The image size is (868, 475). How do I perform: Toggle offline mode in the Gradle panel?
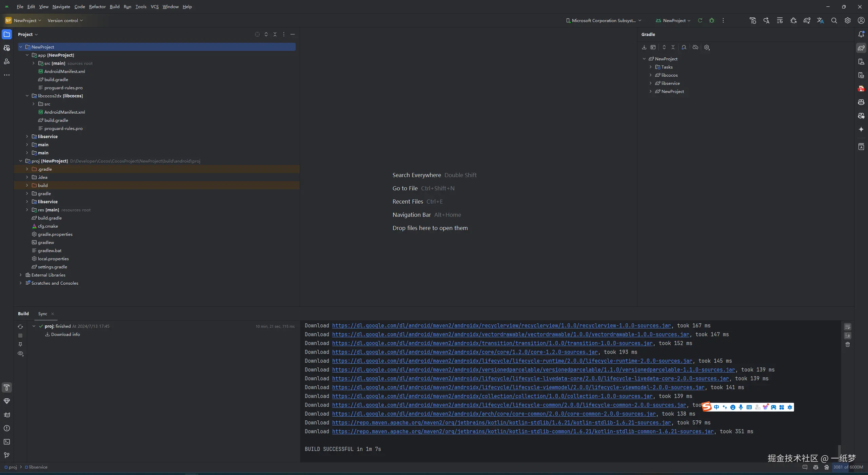click(x=695, y=47)
